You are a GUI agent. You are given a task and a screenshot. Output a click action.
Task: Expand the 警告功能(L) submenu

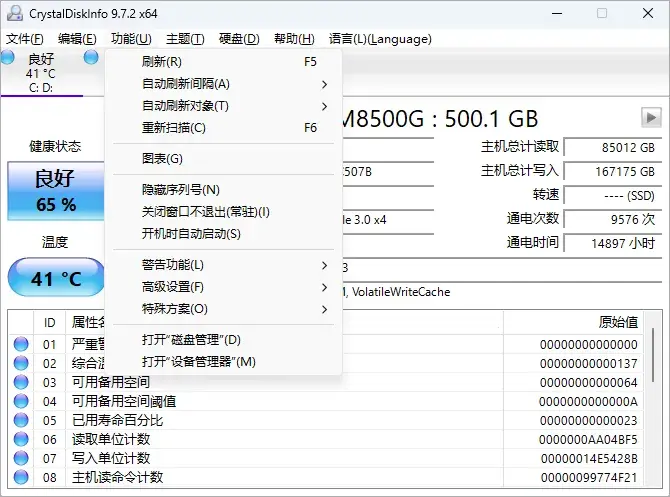point(223,265)
